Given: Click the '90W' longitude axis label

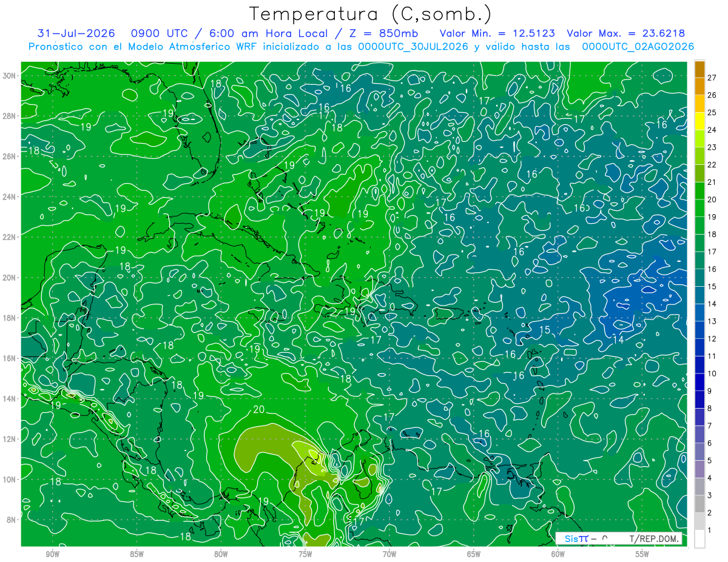Looking at the screenshot, I should [53, 554].
